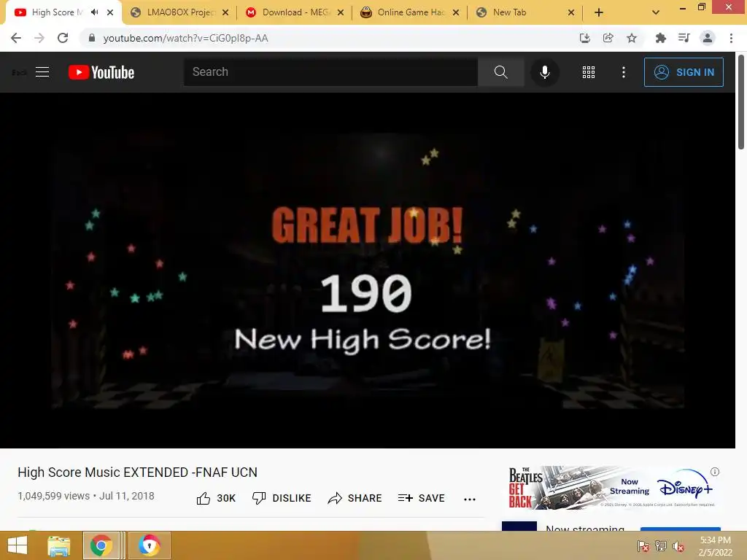Like the video with thumbs-up

click(216, 498)
